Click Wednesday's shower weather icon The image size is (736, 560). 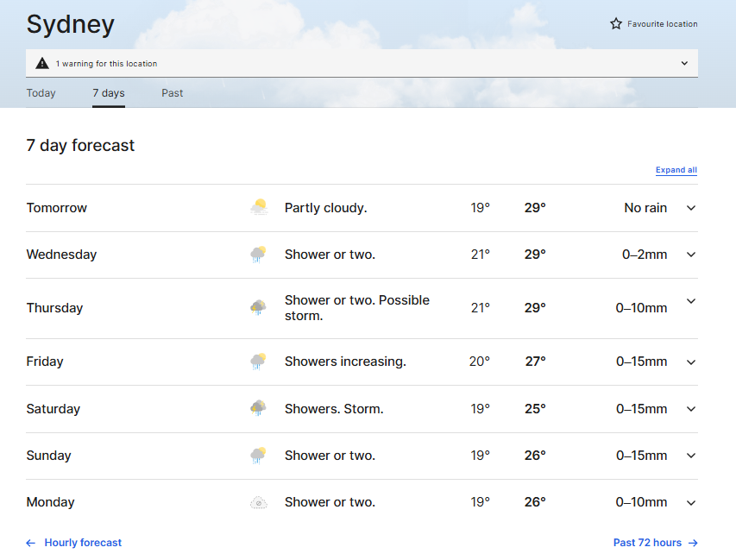[258, 255]
